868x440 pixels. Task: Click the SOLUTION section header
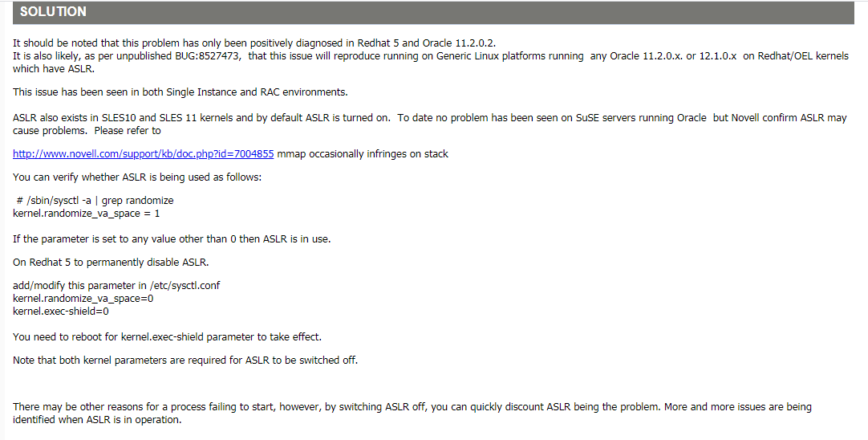[53, 12]
